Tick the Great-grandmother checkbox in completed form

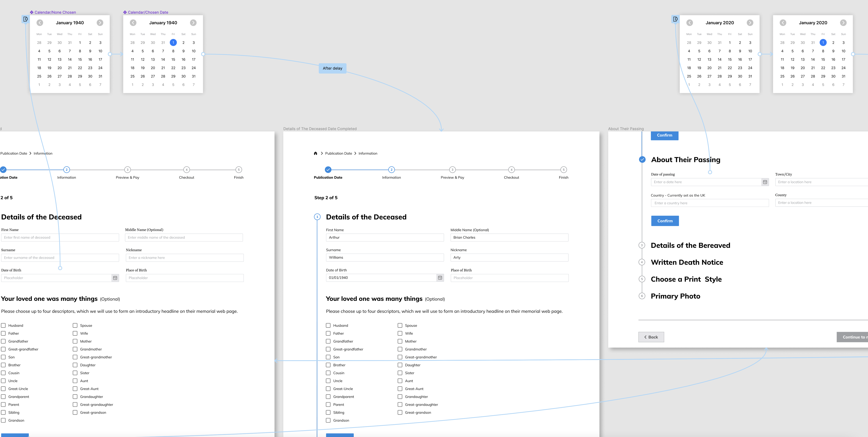point(400,357)
